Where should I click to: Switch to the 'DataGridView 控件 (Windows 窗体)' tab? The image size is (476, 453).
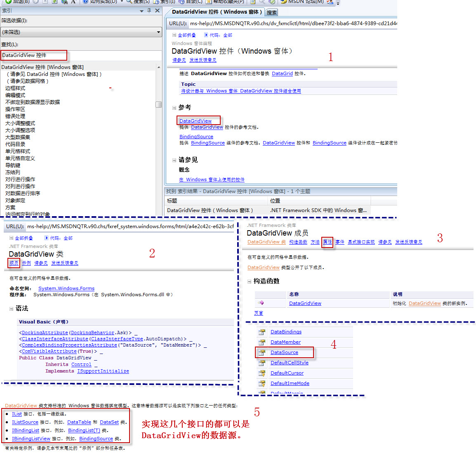[217, 12]
